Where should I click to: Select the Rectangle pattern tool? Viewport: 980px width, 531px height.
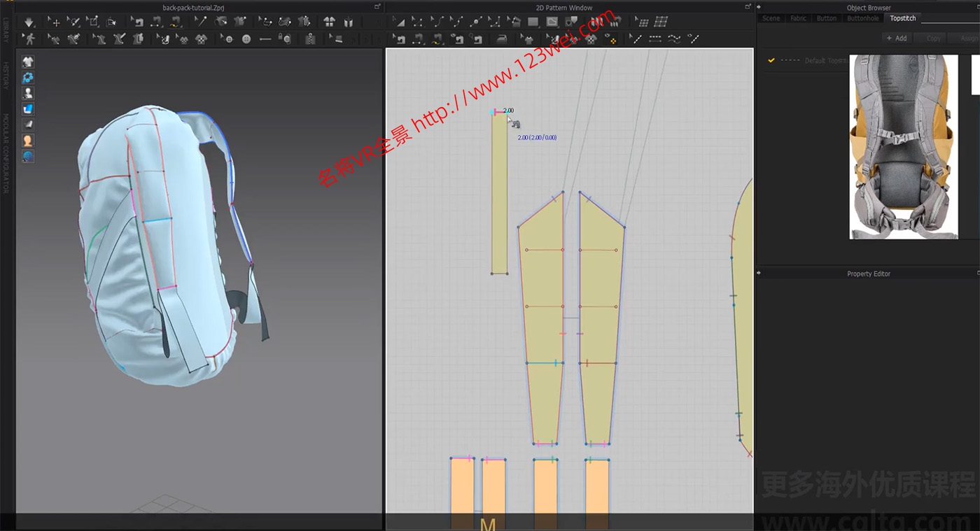532,22
